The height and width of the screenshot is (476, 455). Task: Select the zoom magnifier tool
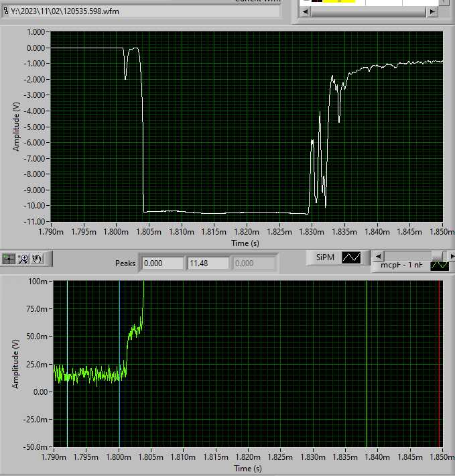point(23,259)
